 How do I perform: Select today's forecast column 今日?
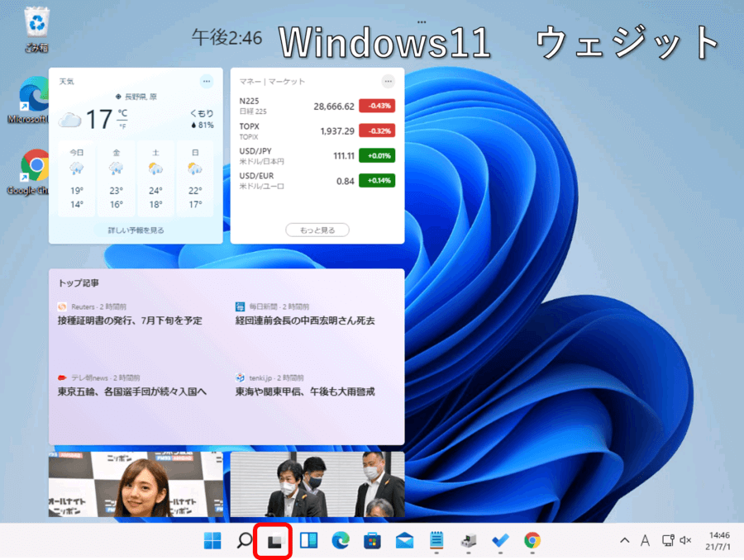77,178
